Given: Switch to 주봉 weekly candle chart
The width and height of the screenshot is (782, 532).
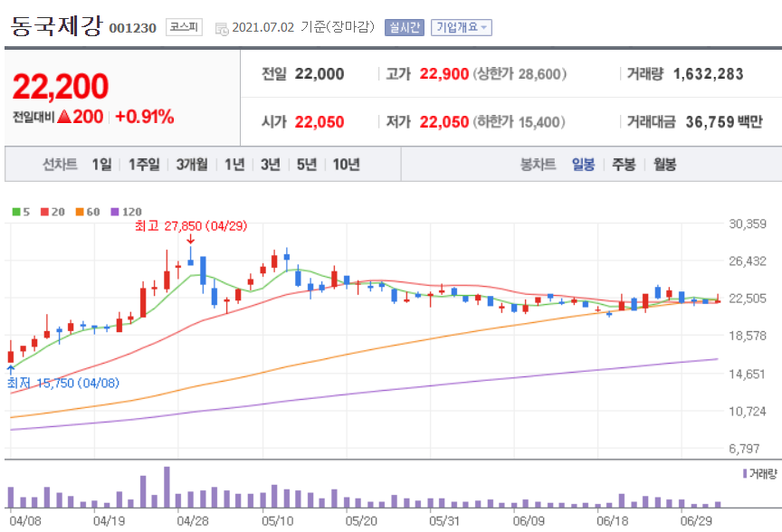Looking at the screenshot, I should [624, 164].
